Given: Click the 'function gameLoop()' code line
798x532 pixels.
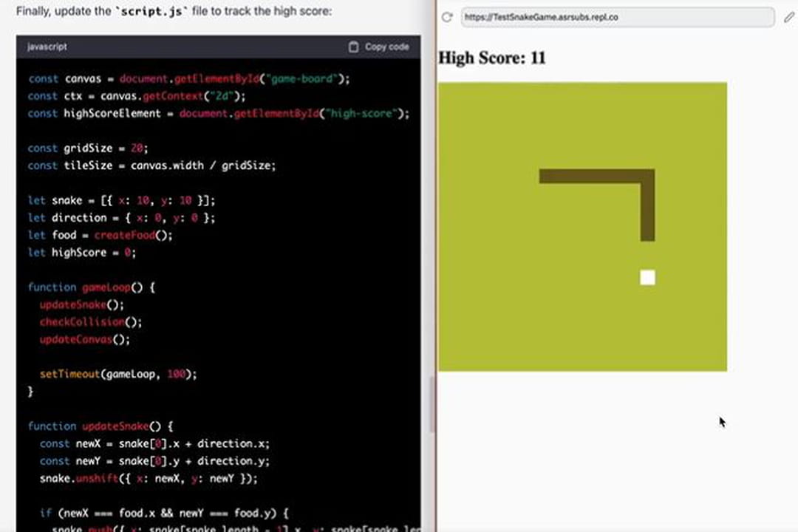Looking at the screenshot, I should [x=92, y=287].
